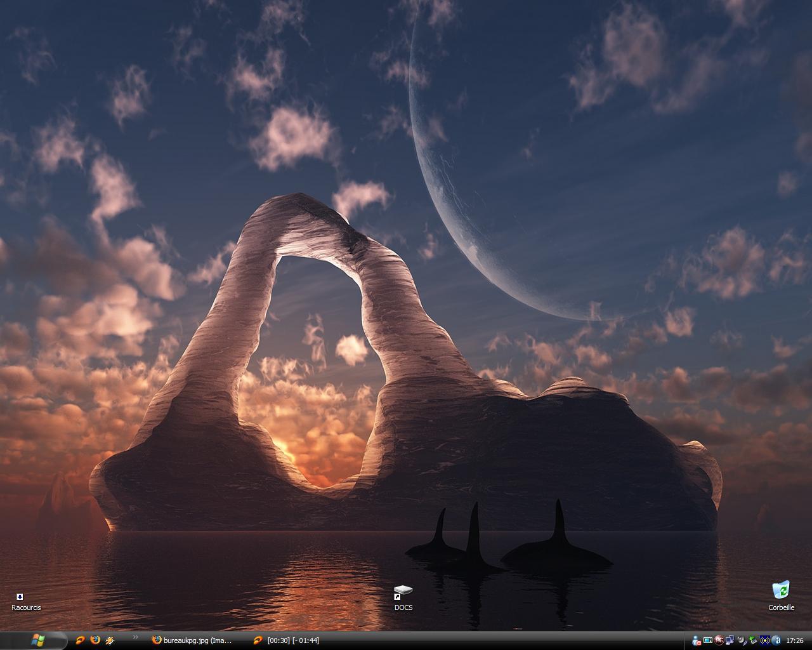
Task: Switch to the media player taskbar window
Action: coord(287,640)
